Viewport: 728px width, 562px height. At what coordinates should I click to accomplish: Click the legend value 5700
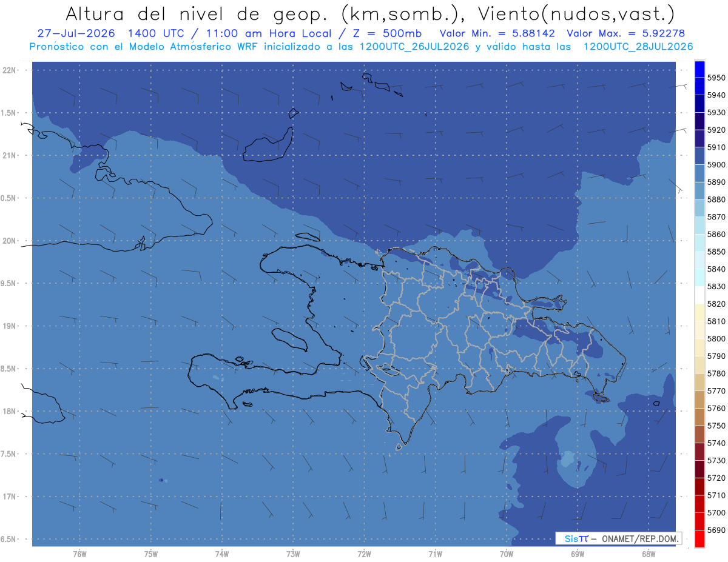pyautogui.click(x=715, y=512)
